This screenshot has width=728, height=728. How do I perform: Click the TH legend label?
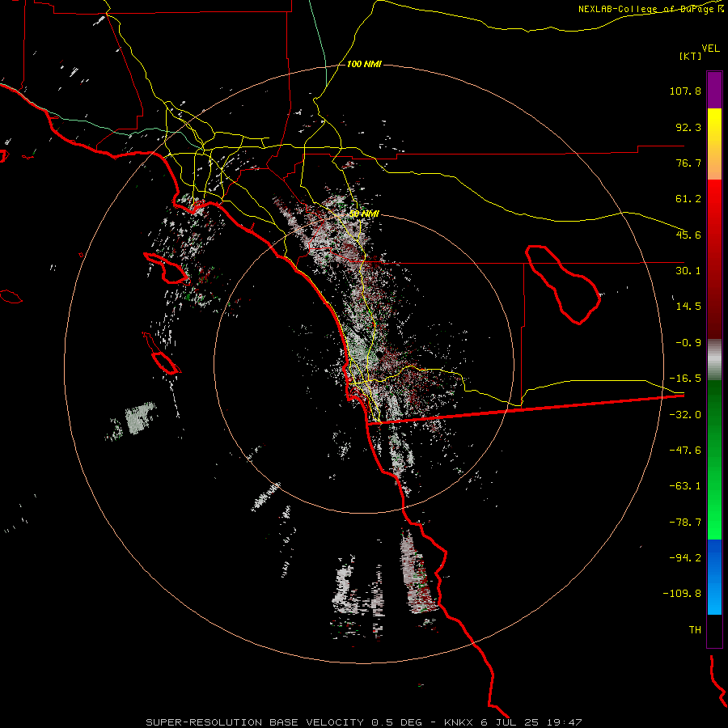point(695,630)
